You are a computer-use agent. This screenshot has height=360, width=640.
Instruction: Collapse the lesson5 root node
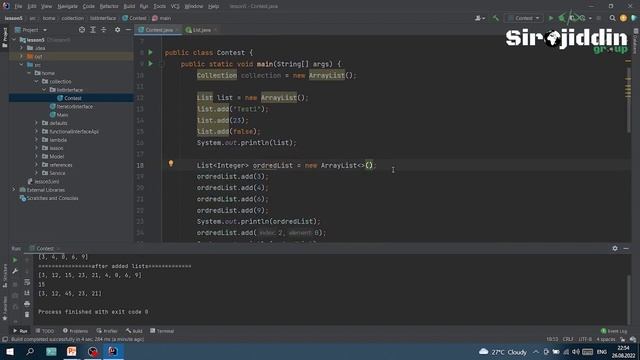(x=14, y=40)
